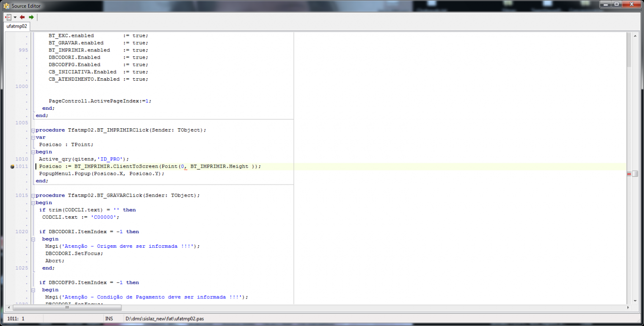644x326 pixels.
Task: Click the 'Condição de Pagamento' Msgi line
Action: pyautogui.click(x=147, y=297)
